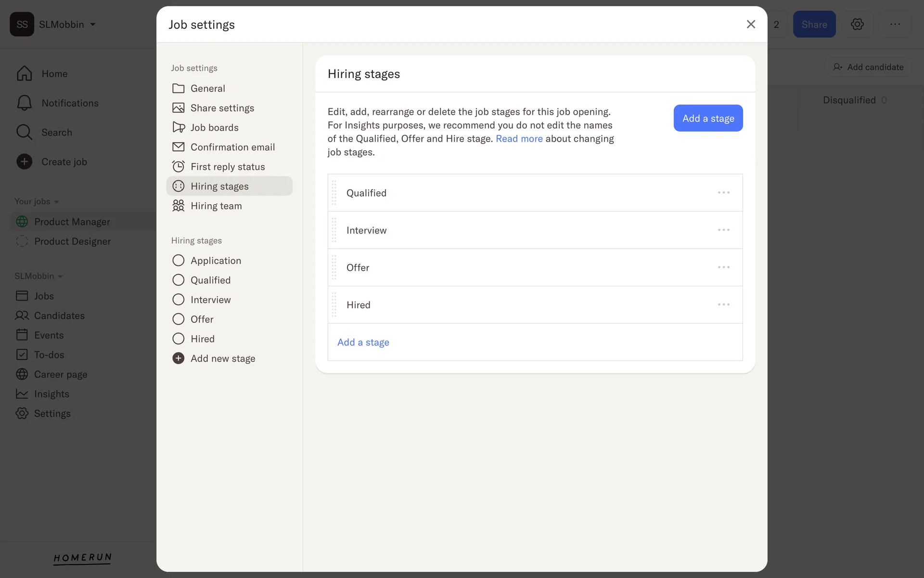Open the Hiring team settings section
The width and height of the screenshot is (924, 578).
tap(216, 206)
